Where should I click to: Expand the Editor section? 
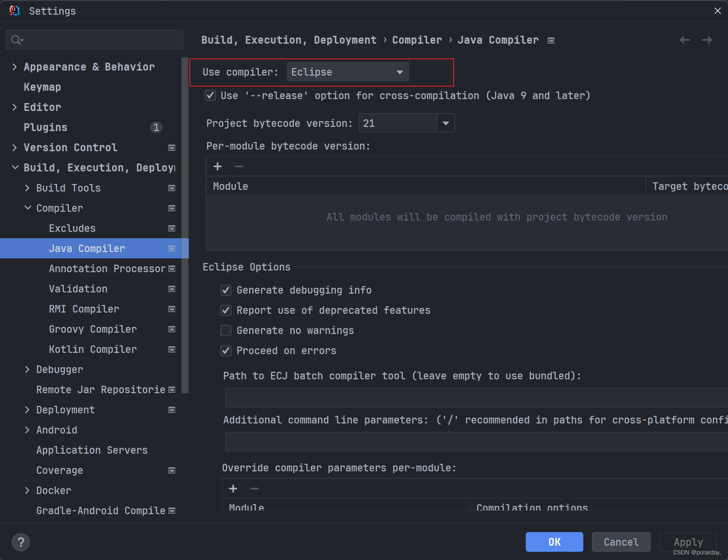click(15, 107)
